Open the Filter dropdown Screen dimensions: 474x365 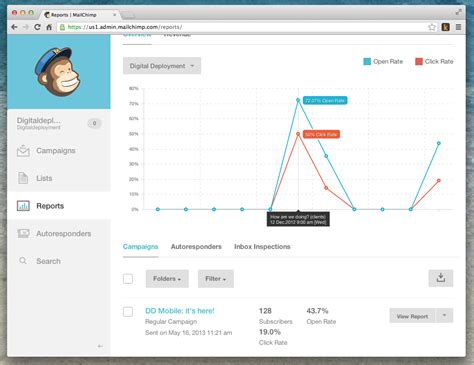[x=216, y=279]
